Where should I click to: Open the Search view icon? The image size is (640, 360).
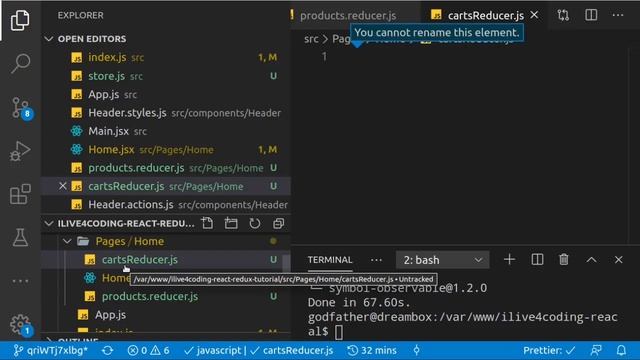20,63
